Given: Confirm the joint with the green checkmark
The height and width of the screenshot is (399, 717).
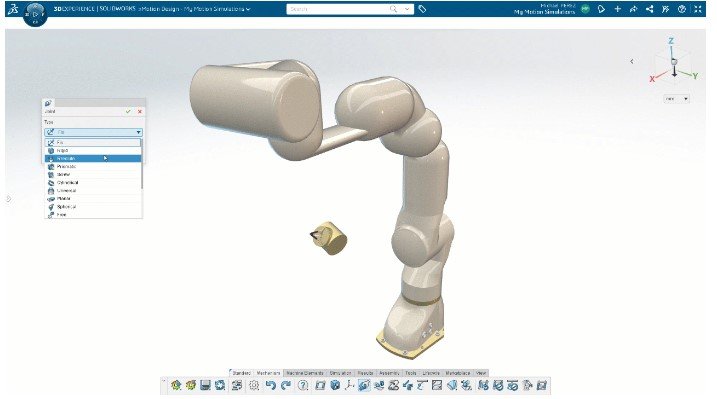Looking at the screenshot, I should [128, 111].
